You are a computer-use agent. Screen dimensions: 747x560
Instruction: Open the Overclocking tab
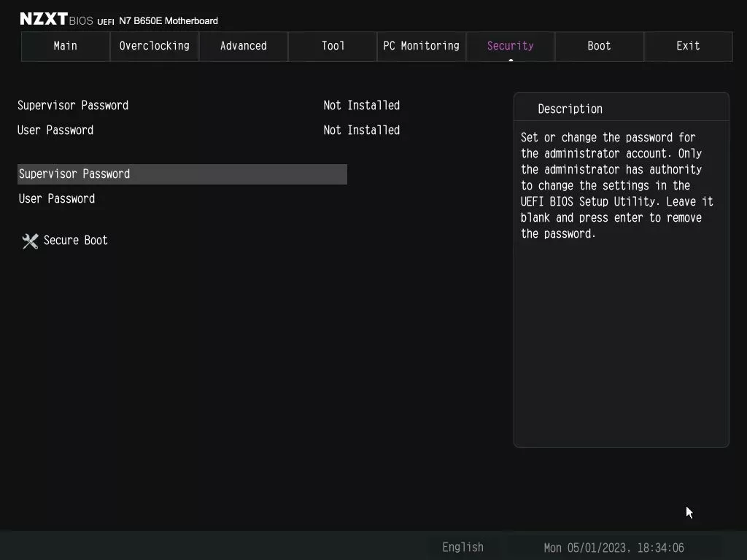[x=154, y=46]
